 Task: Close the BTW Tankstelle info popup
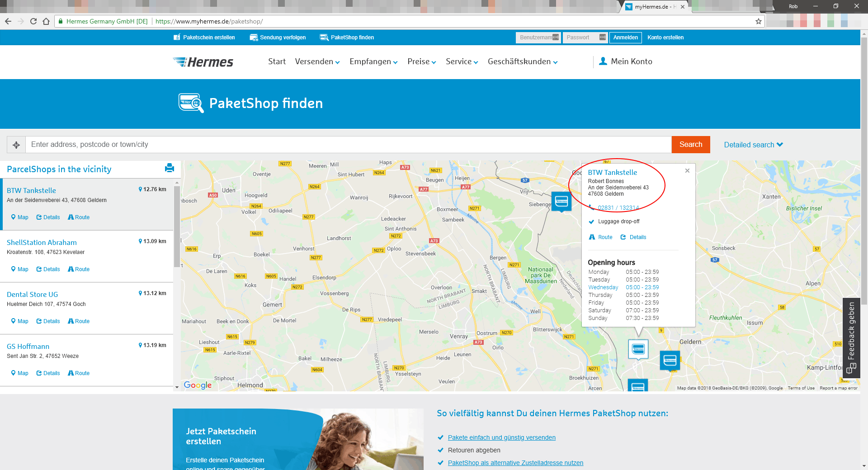(x=687, y=170)
